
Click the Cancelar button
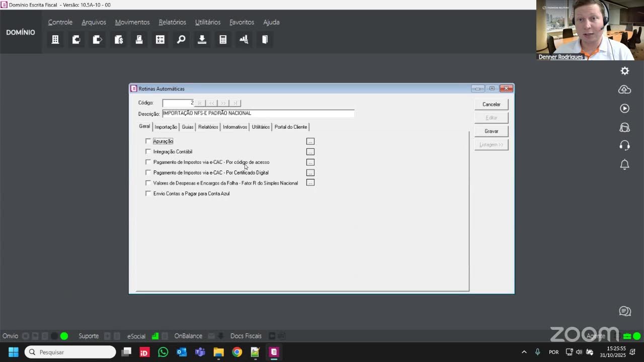492,104
